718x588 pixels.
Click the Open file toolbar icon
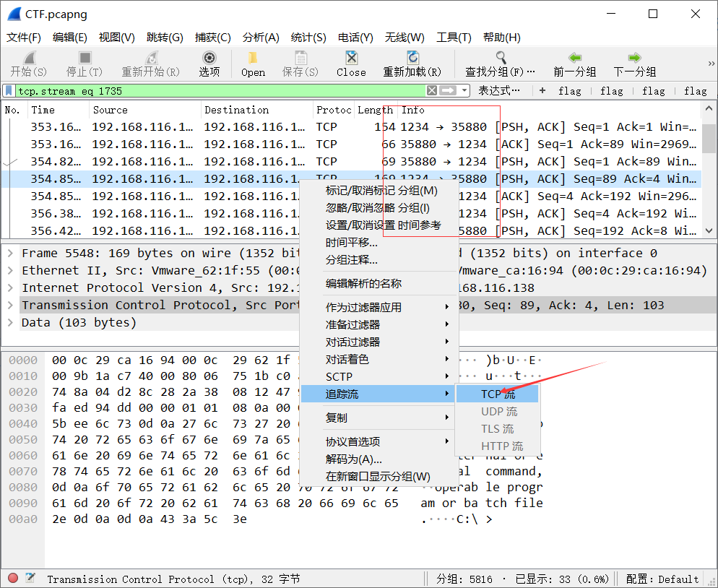tap(253, 58)
